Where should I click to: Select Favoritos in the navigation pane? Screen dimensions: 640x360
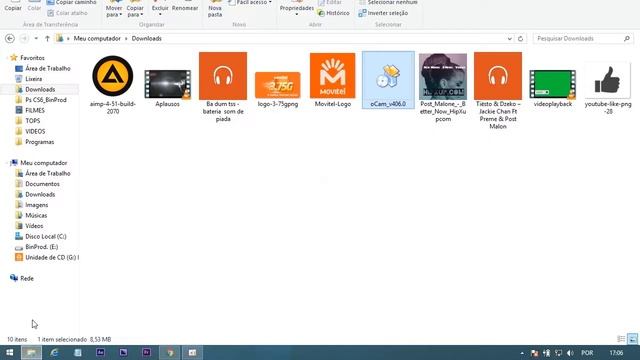(28, 58)
